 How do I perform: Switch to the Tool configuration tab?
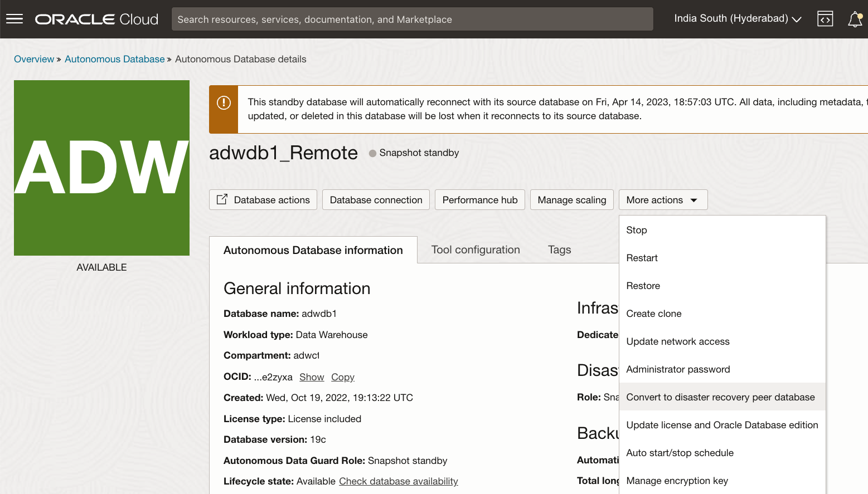[x=476, y=250]
